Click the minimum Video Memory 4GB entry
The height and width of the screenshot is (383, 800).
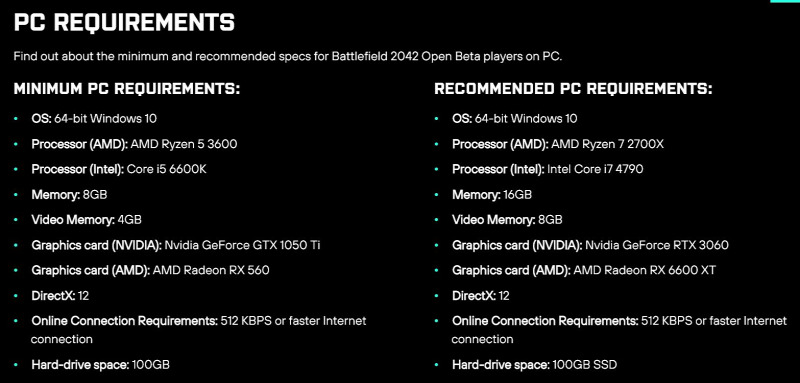click(x=87, y=220)
